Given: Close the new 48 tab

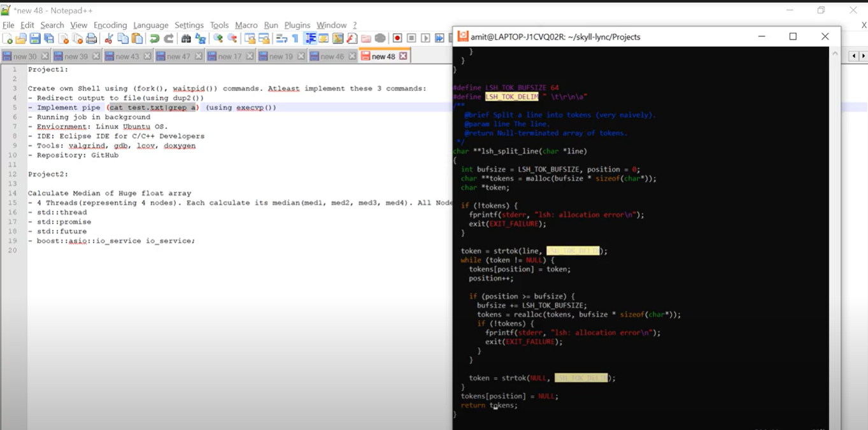Looking at the screenshot, I should 403,56.
